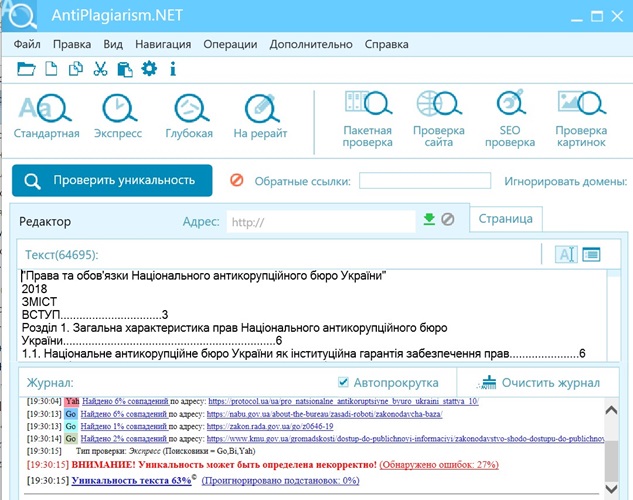Screen dimensions: 633x500
Task: Open Проверка картинок
Action: tap(581, 119)
